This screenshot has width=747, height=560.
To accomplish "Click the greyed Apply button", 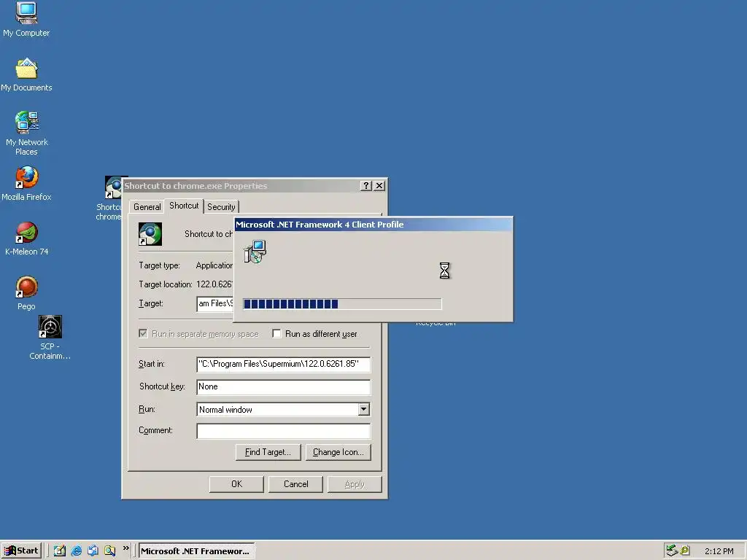I will [355, 484].
